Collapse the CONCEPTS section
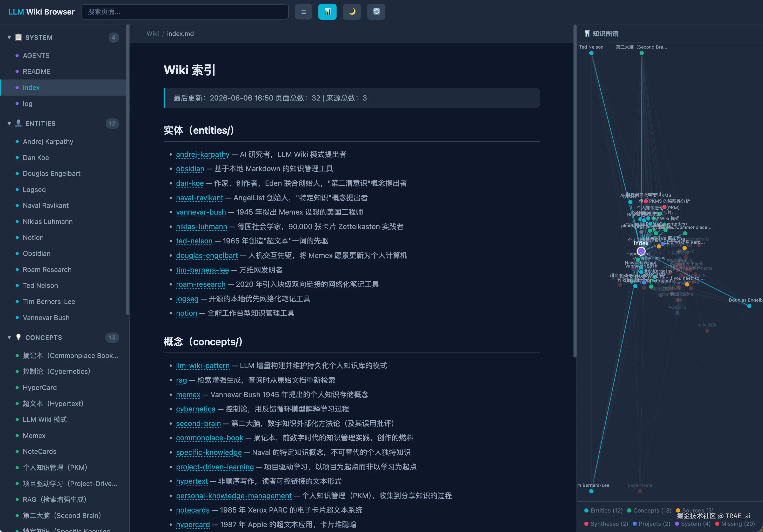 coord(9,337)
